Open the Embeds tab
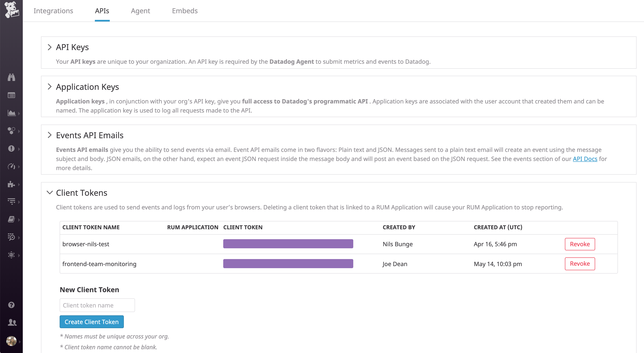 click(x=185, y=11)
